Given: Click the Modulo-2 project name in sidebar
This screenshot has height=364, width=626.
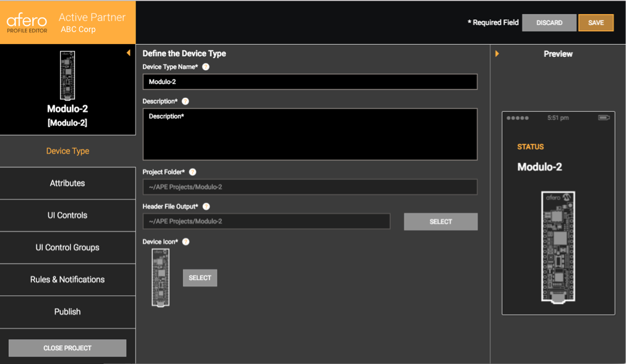Looking at the screenshot, I should point(67,109).
